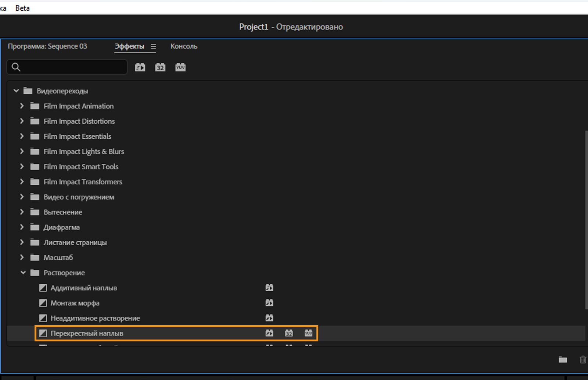
Task: Click the accelerated badge on Монтаж морфа row
Action: click(x=269, y=303)
